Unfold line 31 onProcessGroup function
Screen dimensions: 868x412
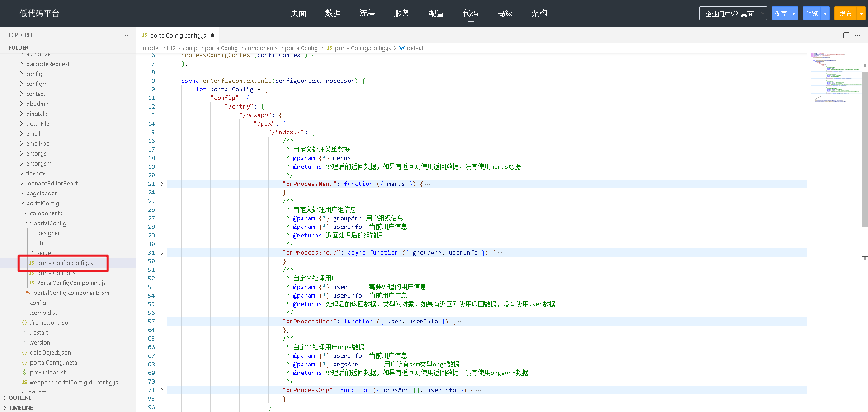(x=162, y=253)
